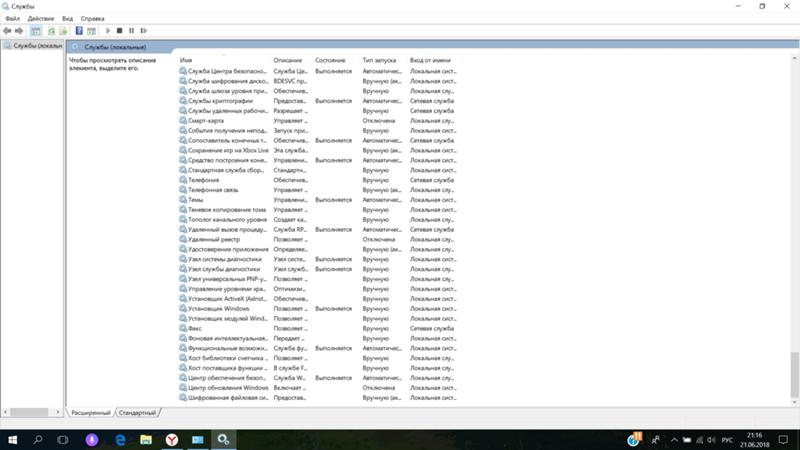Select Узел службы диагностики service name
The image size is (800, 450).
(x=223, y=269)
